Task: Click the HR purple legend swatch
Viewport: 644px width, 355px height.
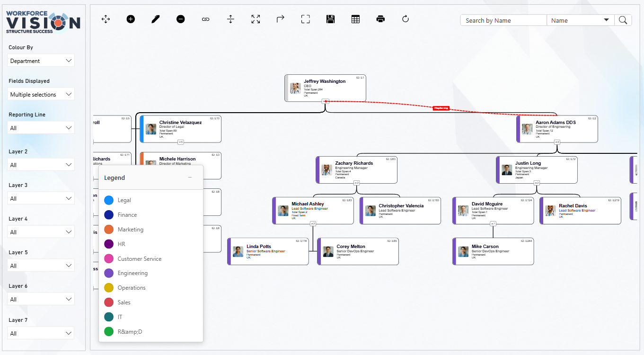Action: coord(109,244)
